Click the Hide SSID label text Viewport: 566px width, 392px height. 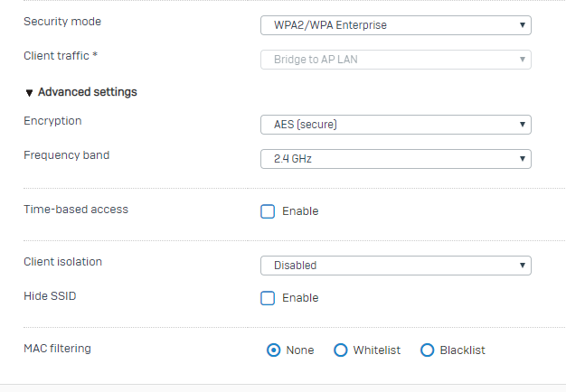click(x=50, y=296)
